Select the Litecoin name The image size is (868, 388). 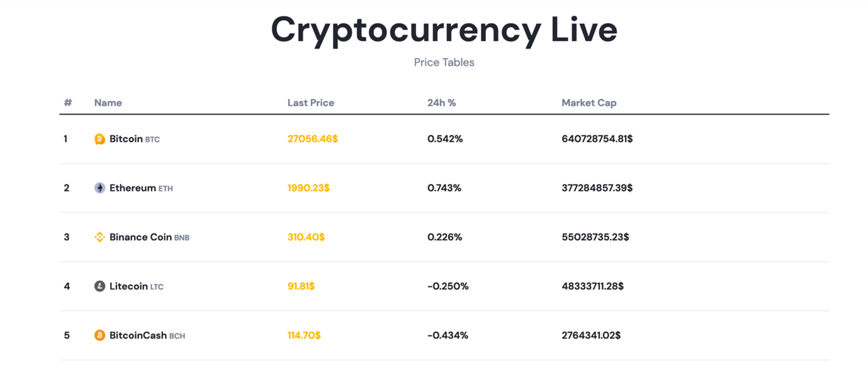(128, 286)
